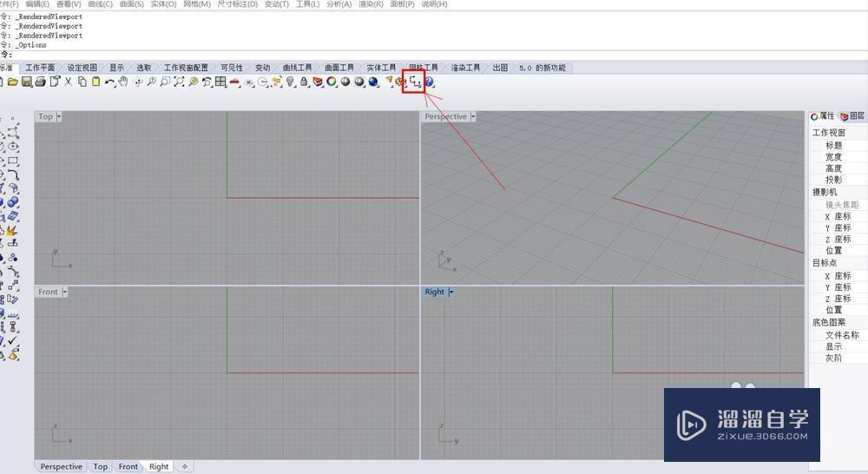Render with the blue sphere icon
The width and height of the screenshot is (868, 474).
(x=373, y=82)
